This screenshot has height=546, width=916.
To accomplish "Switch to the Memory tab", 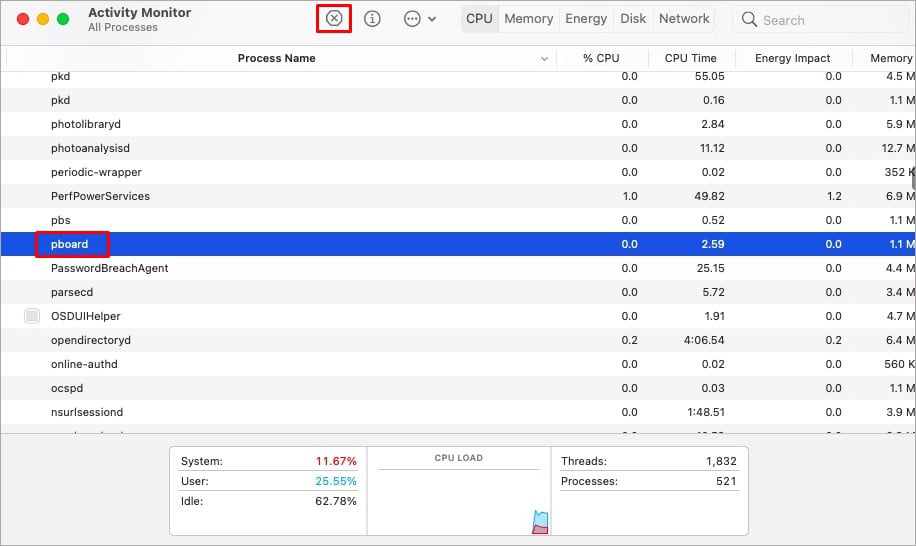I will coord(529,19).
